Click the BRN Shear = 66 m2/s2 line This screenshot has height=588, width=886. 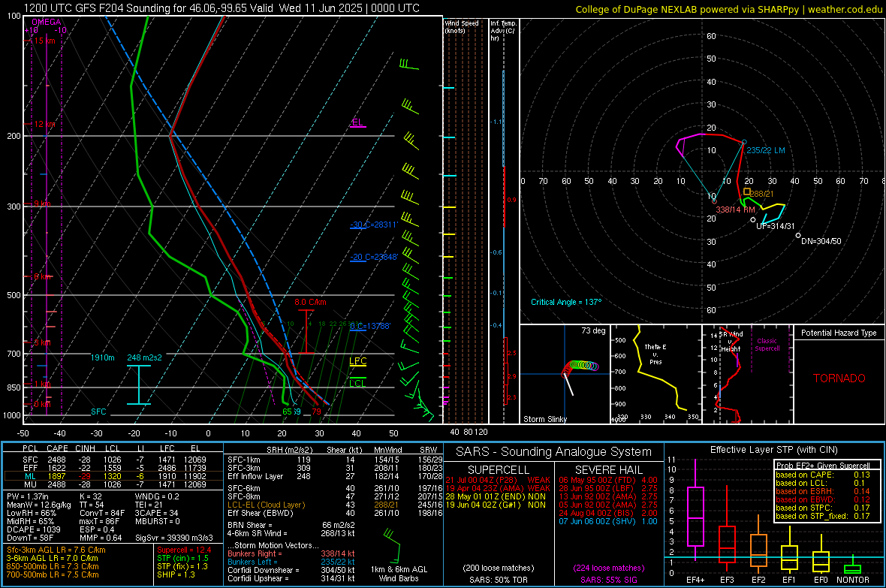291,525
